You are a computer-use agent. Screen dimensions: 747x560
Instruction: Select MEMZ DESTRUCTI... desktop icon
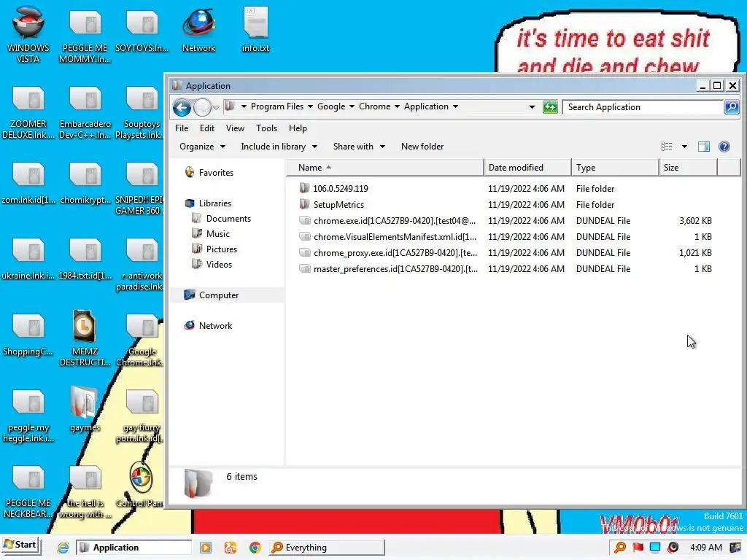85,339
